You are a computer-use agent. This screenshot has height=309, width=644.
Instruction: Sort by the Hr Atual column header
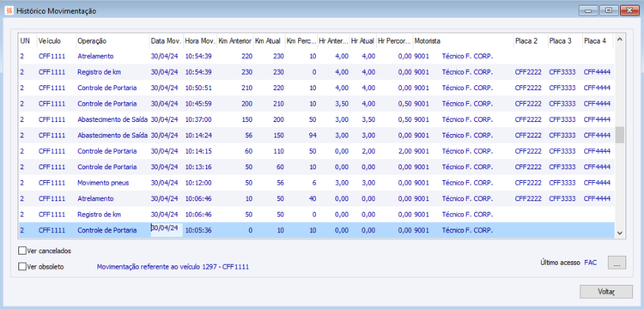tap(362, 41)
